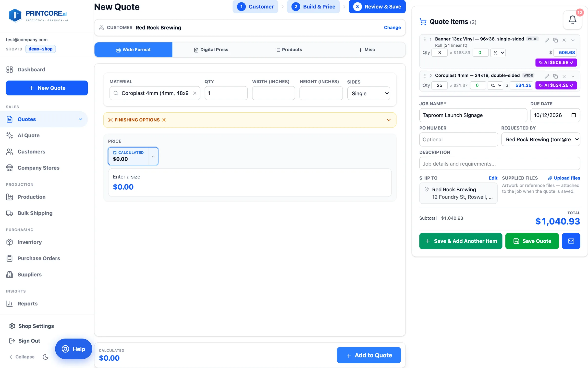The image size is (588, 368).
Task: Click the Height (inches) field
Action: [321, 93]
